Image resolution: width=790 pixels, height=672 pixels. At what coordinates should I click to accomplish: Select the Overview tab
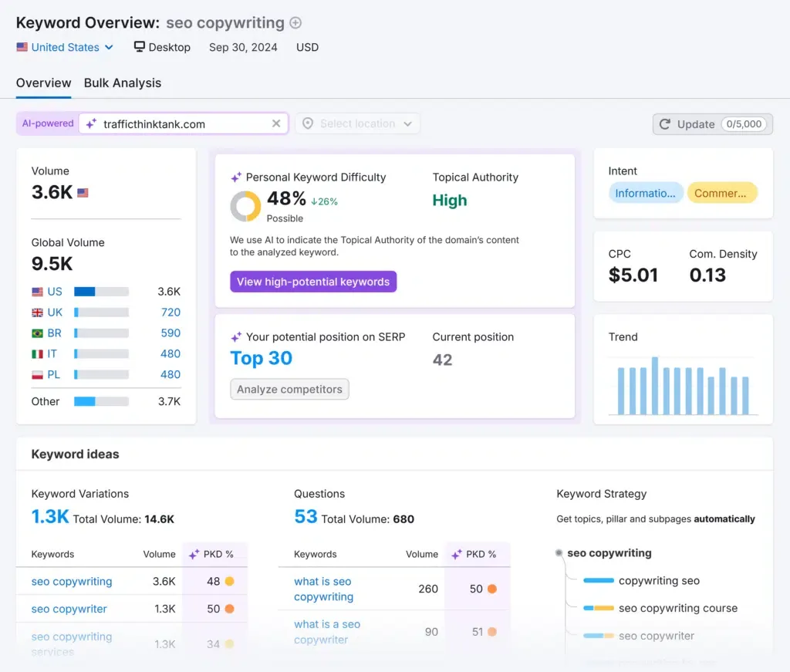pos(43,83)
